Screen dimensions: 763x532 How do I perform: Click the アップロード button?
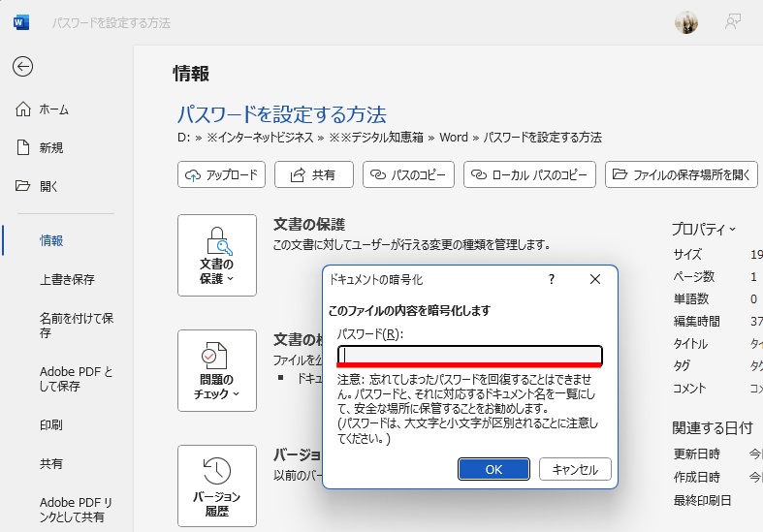click(x=221, y=174)
